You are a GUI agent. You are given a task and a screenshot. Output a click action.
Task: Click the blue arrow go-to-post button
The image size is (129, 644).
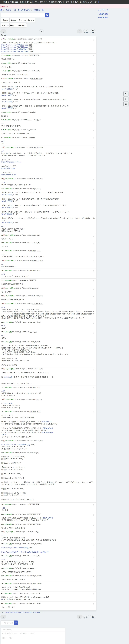tap(16, 623)
